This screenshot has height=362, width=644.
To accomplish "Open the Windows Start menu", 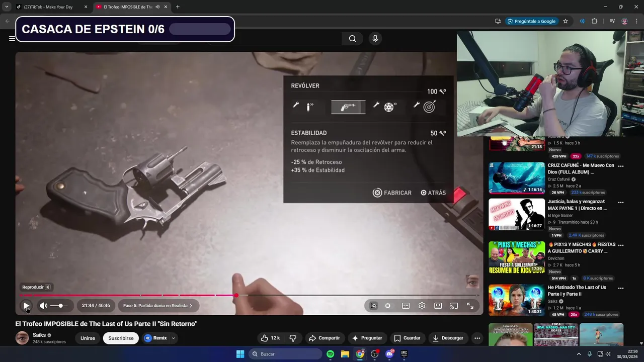I will (x=240, y=354).
